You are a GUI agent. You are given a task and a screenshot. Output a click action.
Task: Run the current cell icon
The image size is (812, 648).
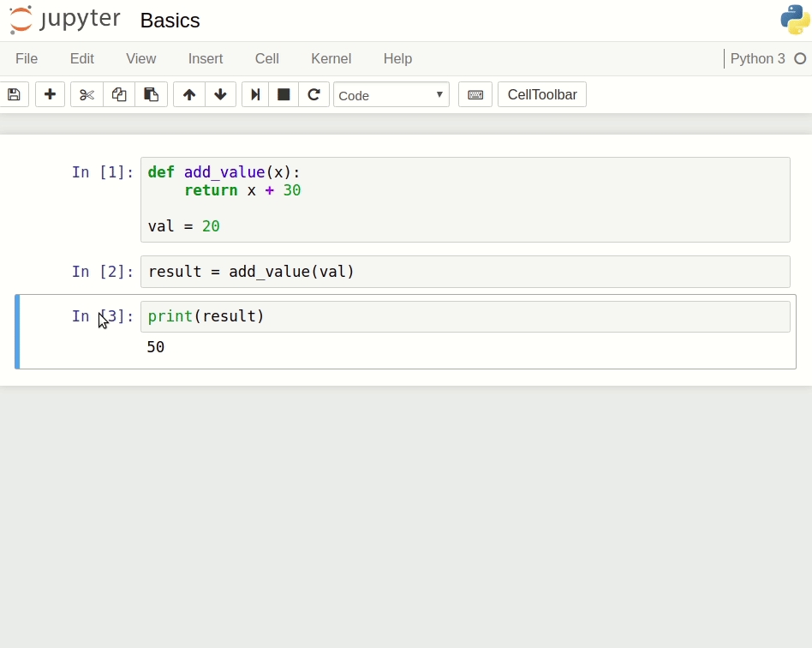pos(255,94)
